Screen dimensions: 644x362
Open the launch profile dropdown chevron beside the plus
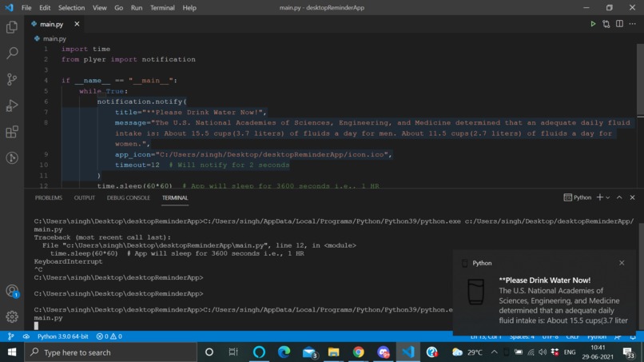coord(608,197)
